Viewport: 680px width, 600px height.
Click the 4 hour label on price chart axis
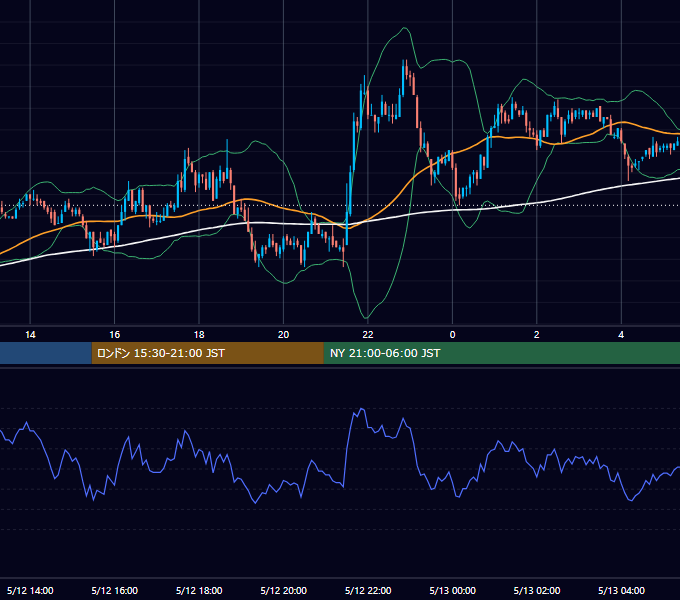tap(621, 335)
